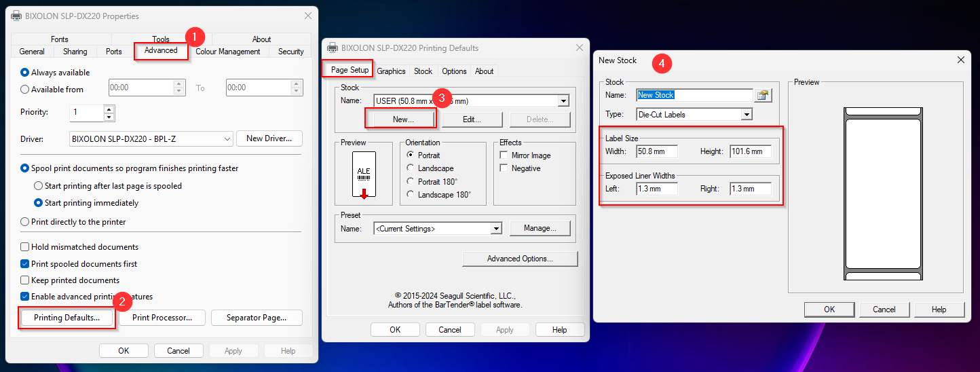Open the Tools tab in Properties

(161, 39)
